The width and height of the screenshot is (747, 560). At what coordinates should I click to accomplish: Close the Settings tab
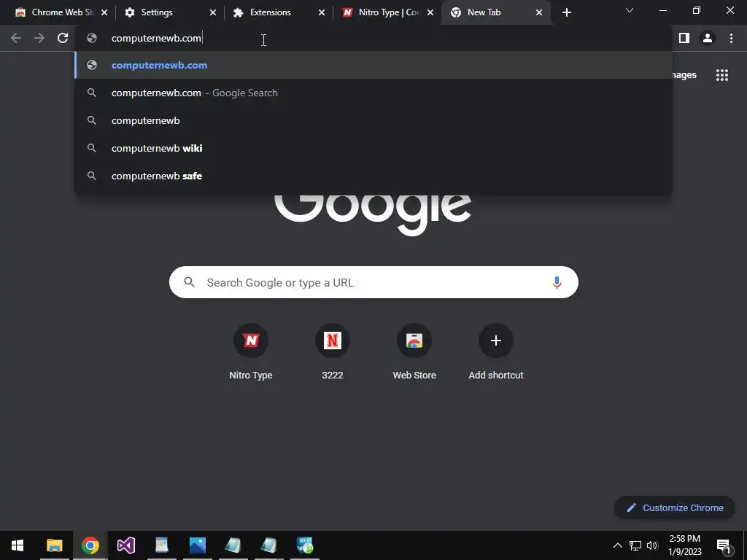point(213,12)
